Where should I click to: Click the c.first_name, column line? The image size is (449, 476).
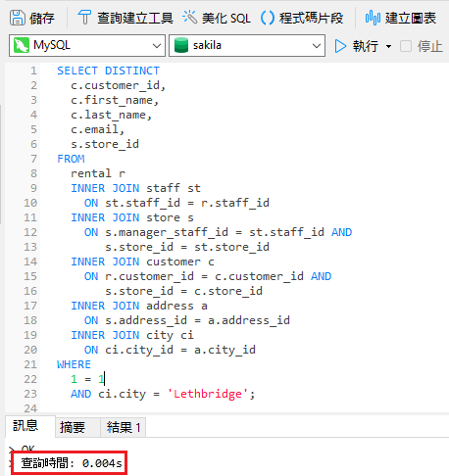115,100
